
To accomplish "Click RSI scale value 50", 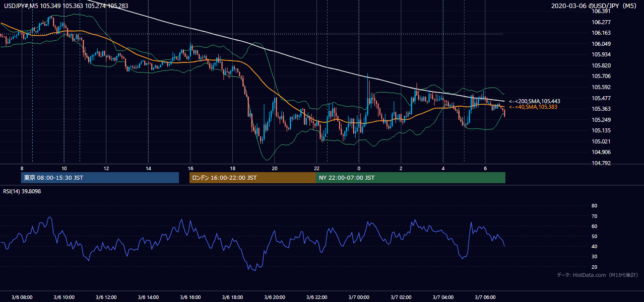I will coord(594,236).
